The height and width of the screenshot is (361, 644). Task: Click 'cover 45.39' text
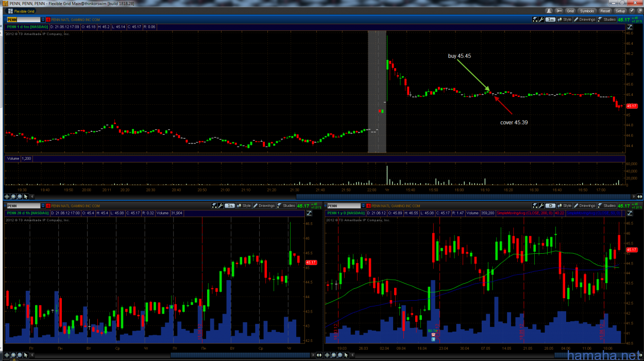514,123
